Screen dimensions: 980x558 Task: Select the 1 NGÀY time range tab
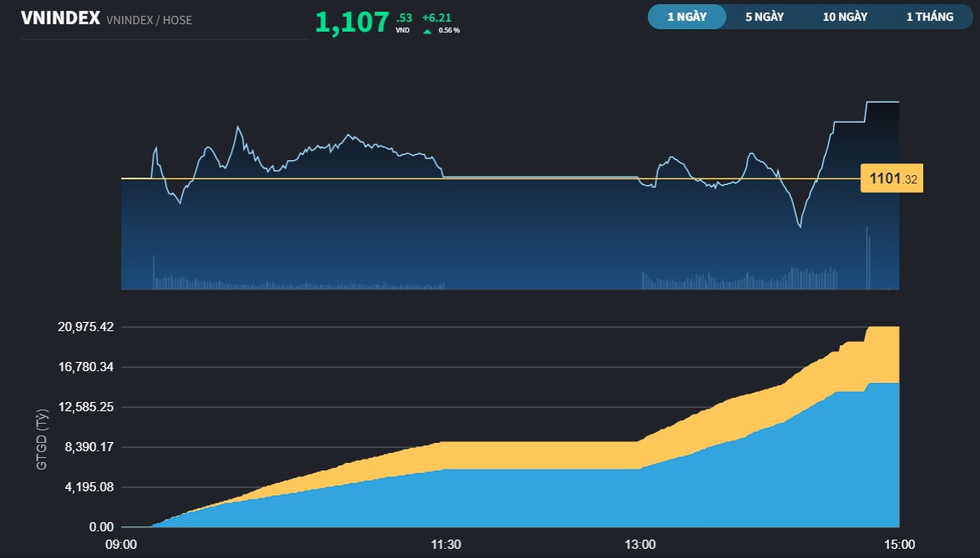(x=686, y=16)
